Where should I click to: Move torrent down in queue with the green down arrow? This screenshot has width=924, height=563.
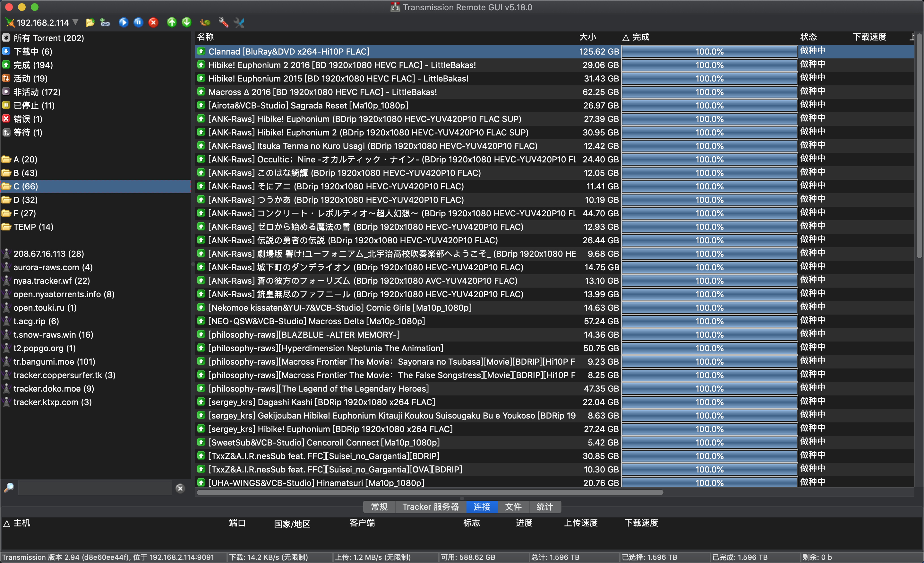pyautogui.click(x=187, y=22)
